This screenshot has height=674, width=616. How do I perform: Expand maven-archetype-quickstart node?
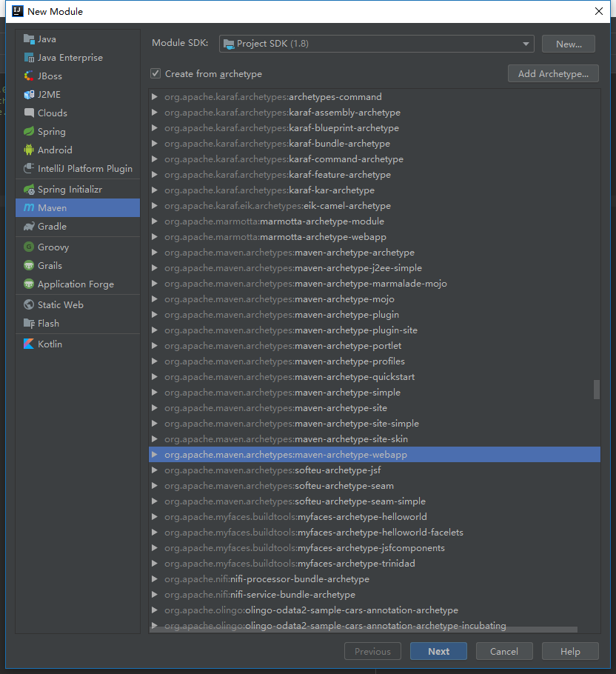(155, 377)
